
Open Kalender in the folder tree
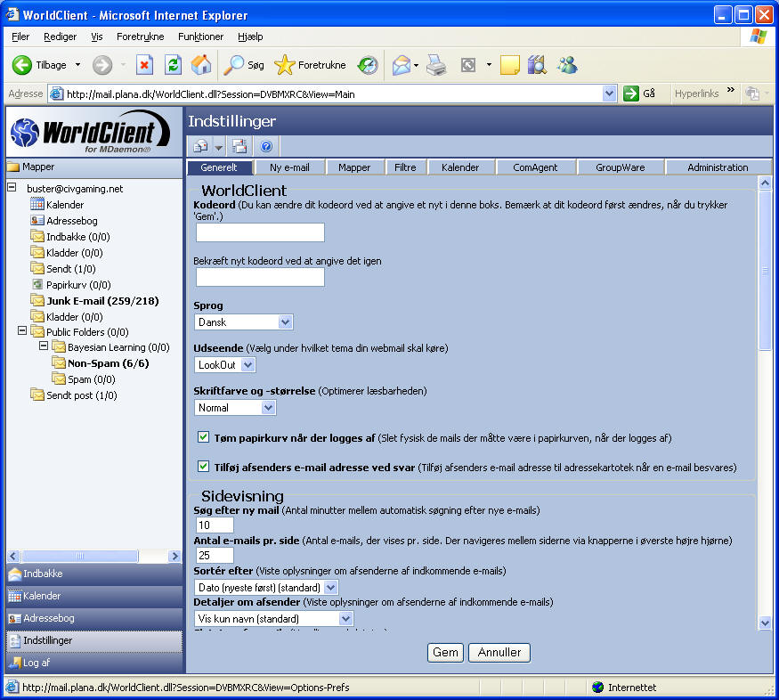(x=64, y=205)
